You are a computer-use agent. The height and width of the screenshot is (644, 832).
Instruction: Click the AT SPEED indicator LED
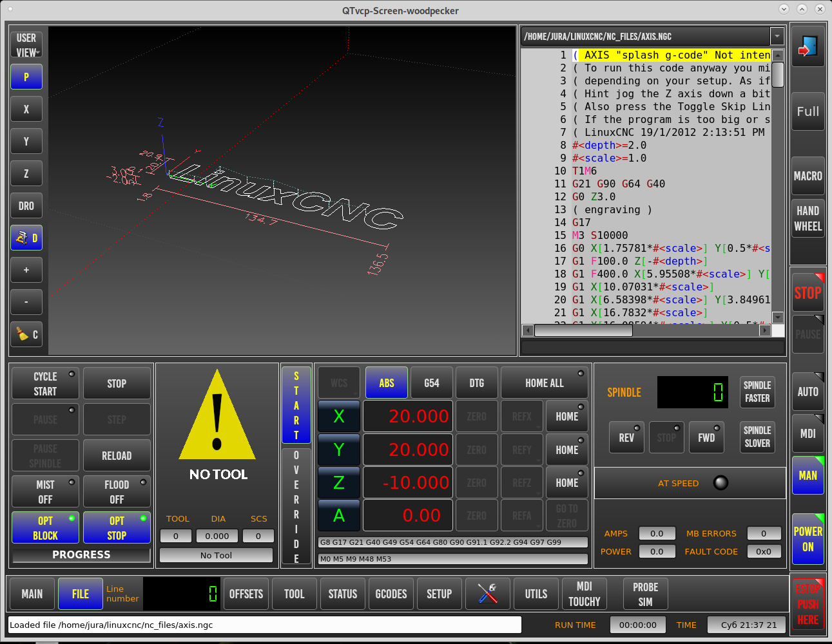tap(721, 483)
